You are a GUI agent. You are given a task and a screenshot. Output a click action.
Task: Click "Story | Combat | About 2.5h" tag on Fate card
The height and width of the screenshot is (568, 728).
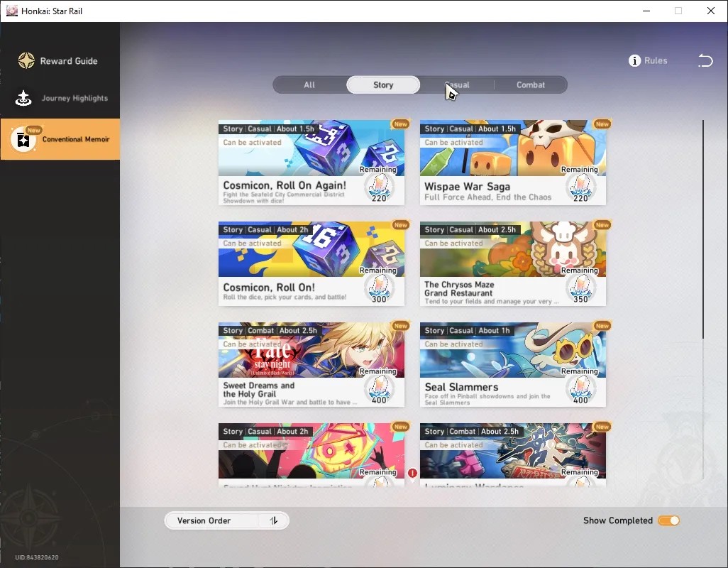[270, 331]
